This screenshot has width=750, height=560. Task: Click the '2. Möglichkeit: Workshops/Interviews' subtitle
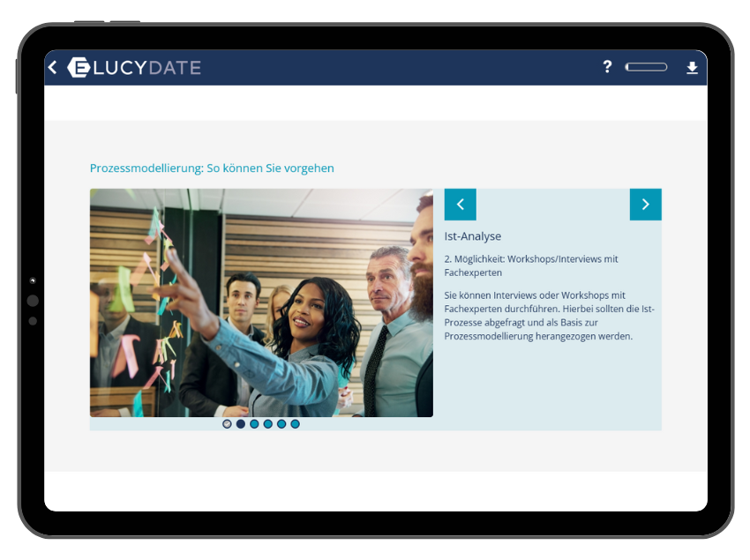click(x=531, y=265)
